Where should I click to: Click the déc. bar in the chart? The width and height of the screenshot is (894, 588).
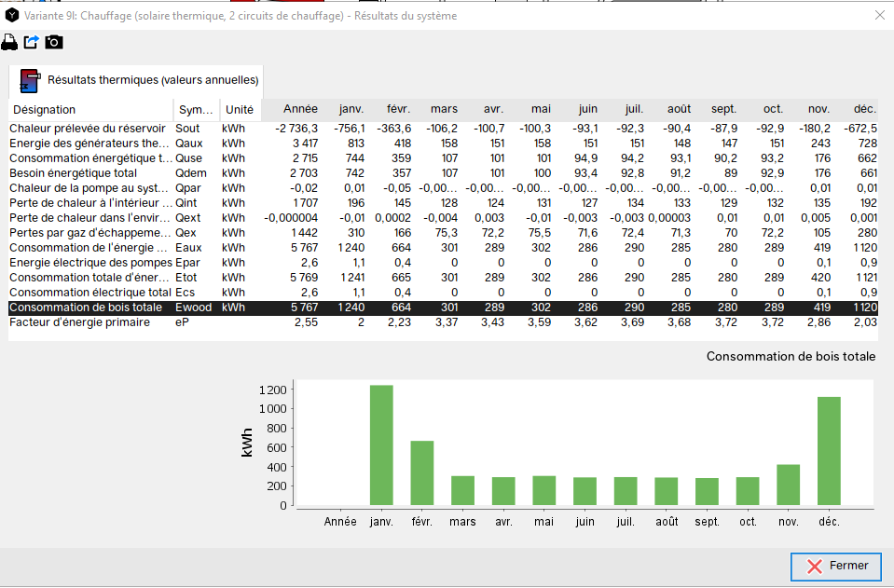pos(829,451)
